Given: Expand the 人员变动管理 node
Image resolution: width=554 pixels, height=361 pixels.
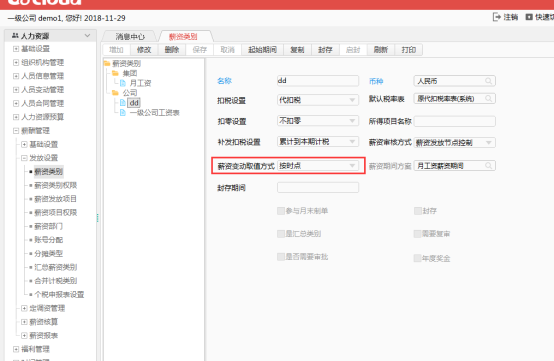Looking at the screenshot, I should (x=16, y=90).
